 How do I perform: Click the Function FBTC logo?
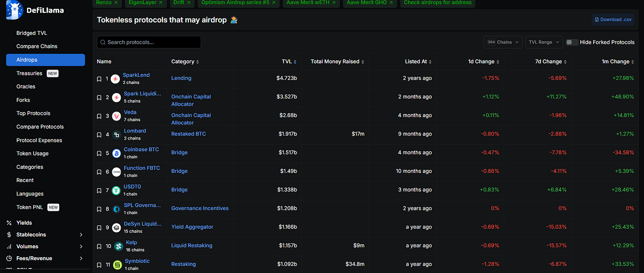pyautogui.click(x=116, y=172)
